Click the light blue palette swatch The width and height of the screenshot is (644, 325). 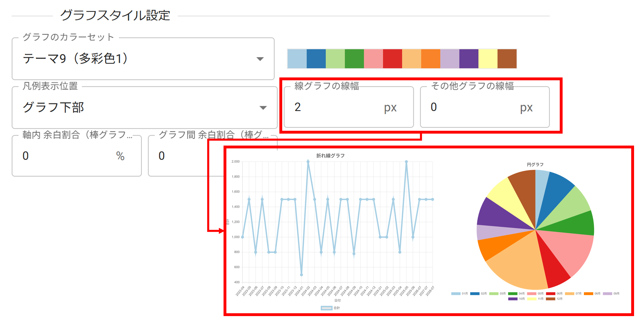tap(297, 59)
